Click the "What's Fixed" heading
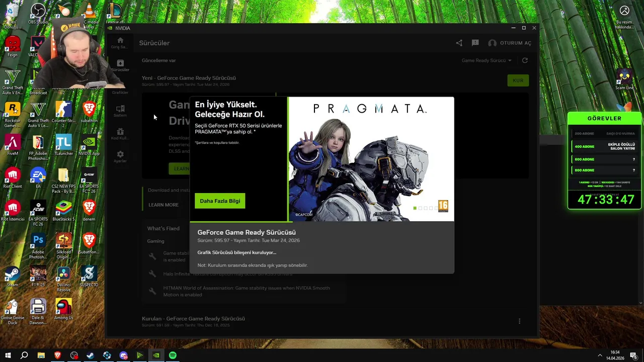 coord(163,228)
